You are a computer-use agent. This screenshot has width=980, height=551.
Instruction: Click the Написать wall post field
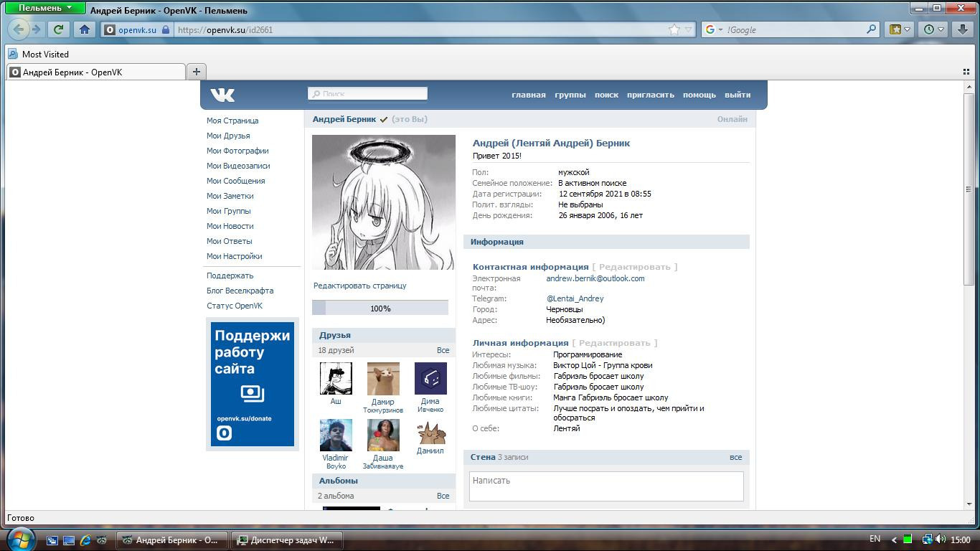pos(606,486)
